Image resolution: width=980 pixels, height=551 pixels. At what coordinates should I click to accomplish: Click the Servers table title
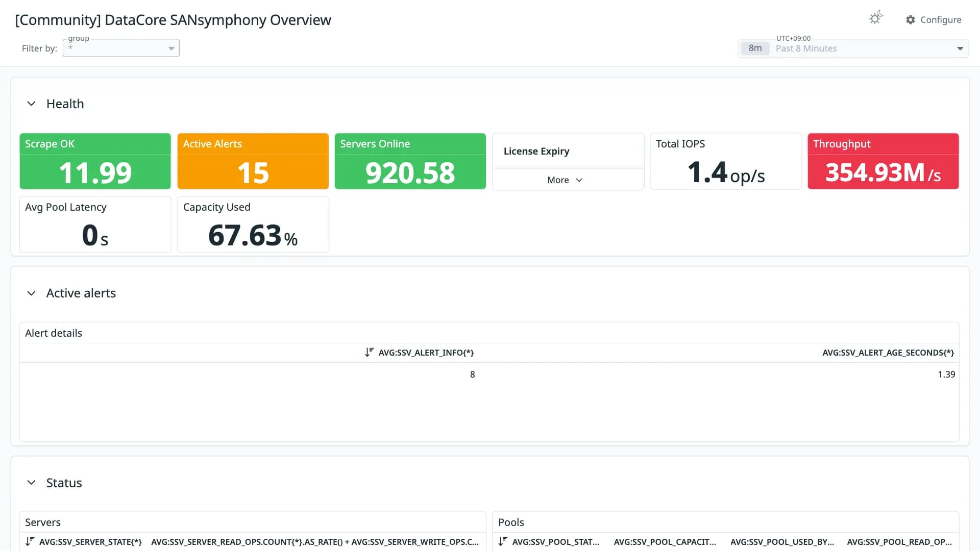[43, 522]
